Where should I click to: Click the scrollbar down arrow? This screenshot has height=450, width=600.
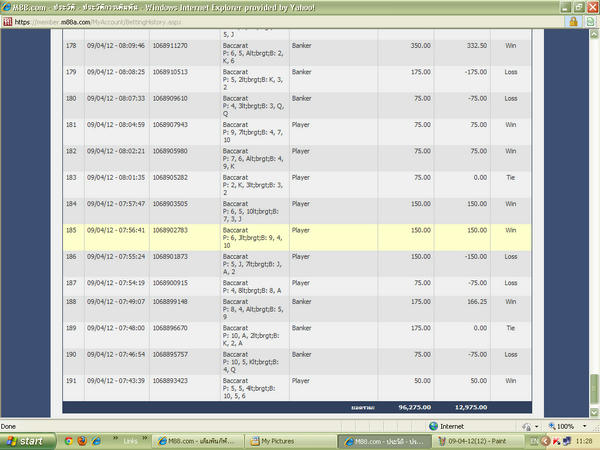point(594,412)
